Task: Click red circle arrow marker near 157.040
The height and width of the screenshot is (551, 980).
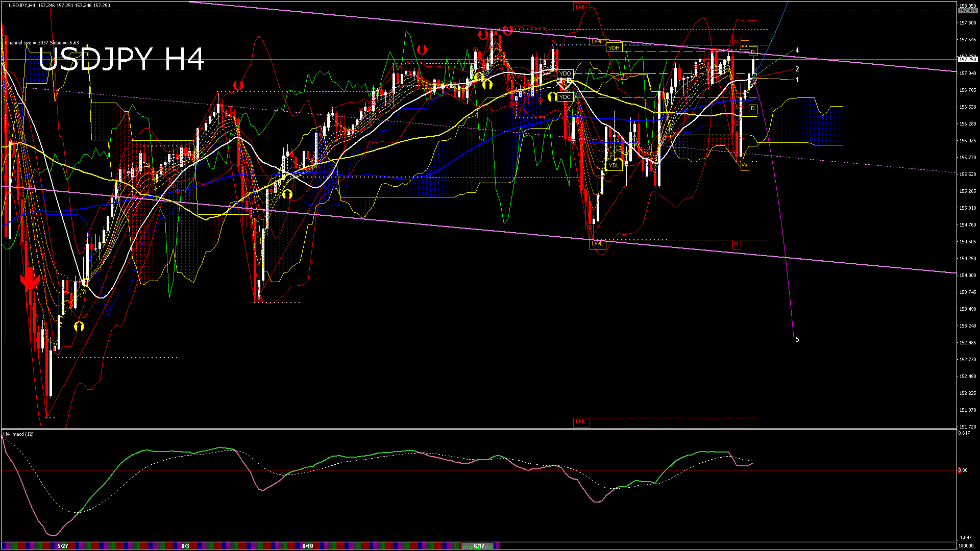Action: click(238, 85)
